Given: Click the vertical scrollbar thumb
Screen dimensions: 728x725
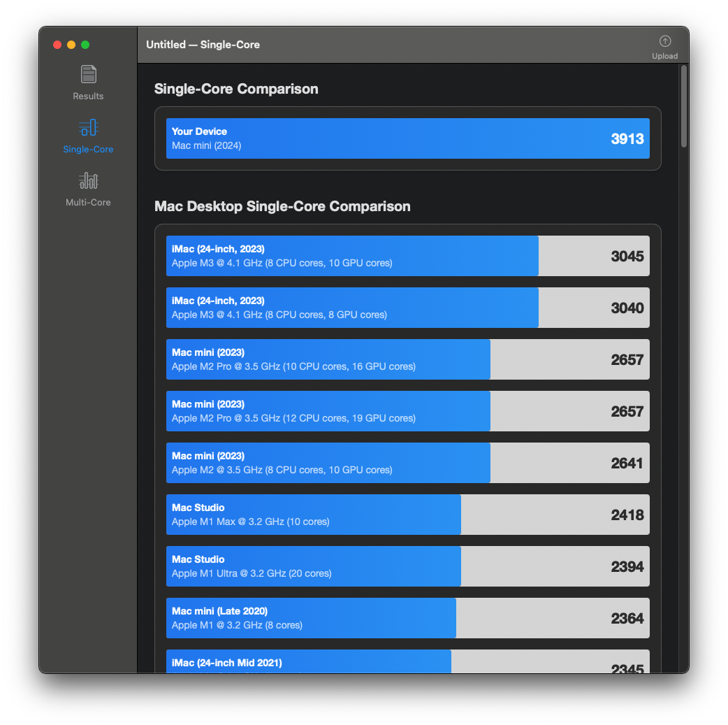Looking at the screenshot, I should pos(683,106).
